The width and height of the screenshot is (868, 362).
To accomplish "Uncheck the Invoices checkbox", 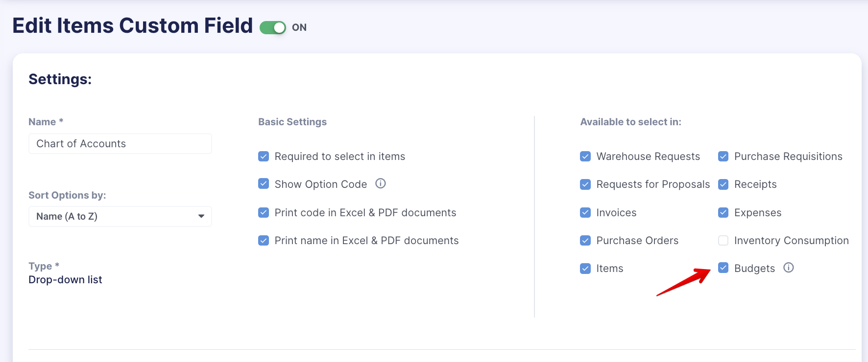I will 585,212.
